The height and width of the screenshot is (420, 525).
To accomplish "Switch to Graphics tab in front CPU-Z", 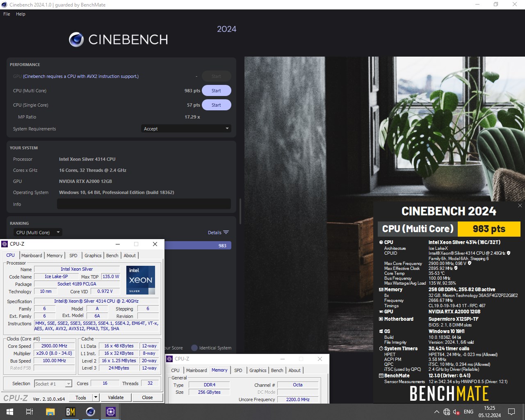I will [93, 256].
